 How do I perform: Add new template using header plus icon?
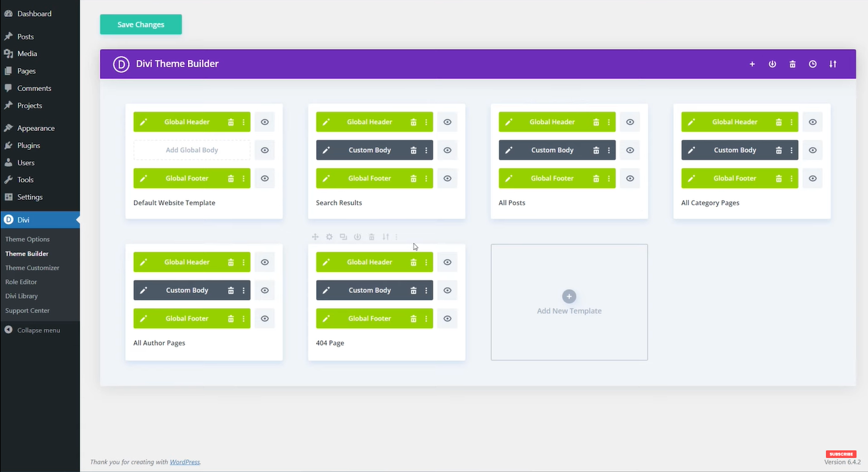[x=752, y=64]
